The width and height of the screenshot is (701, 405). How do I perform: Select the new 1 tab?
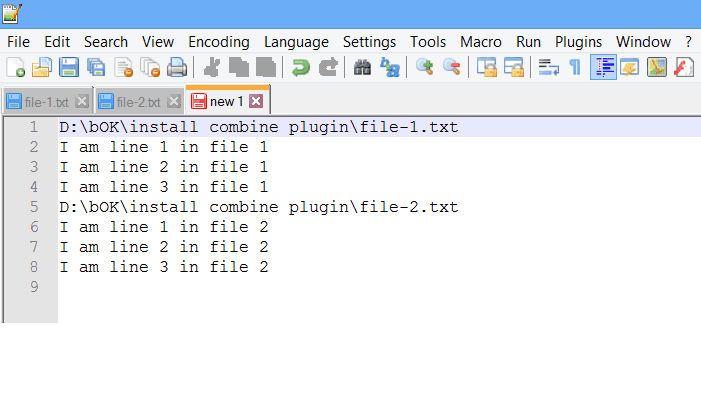tap(226, 101)
